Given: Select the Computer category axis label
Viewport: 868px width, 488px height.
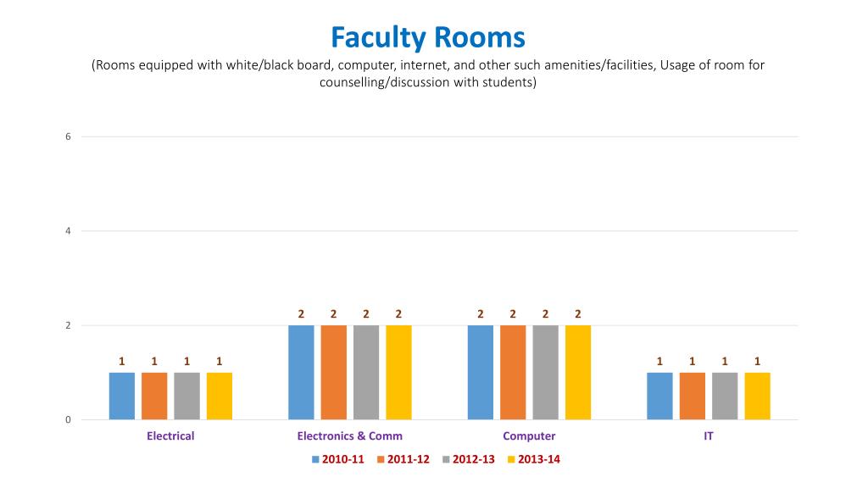Looking at the screenshot, I should tap(529, 436).
